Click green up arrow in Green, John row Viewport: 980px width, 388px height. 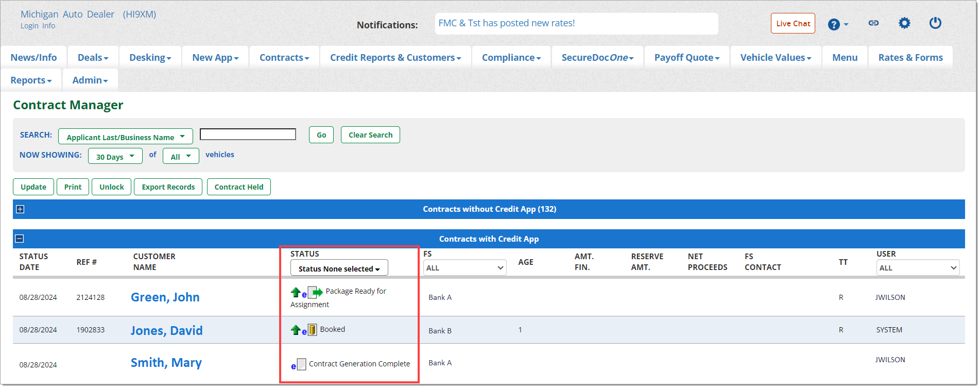[x=296, y=293]
